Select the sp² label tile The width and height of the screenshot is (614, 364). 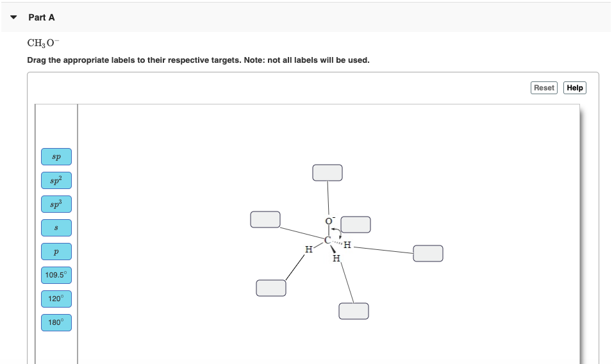pyautogui.click(x=56, y=181)
